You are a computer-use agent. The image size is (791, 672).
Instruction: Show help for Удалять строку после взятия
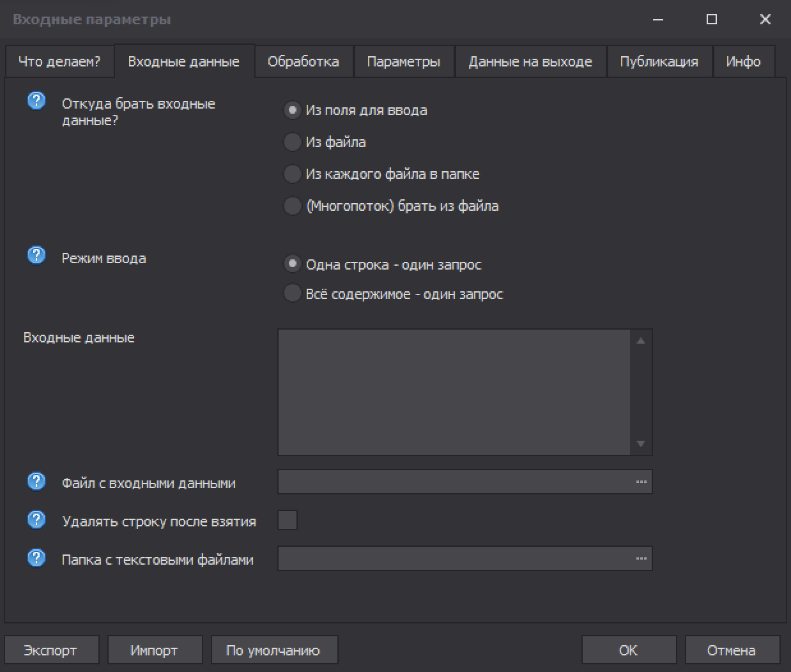pyautogui.click(x=36, y=520)
